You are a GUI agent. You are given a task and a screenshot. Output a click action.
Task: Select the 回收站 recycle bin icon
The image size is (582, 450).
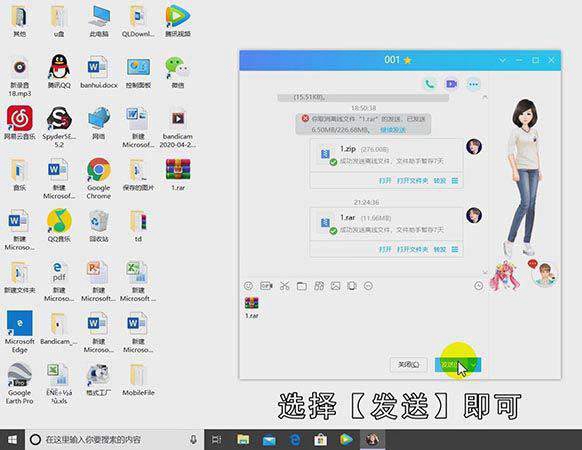pos(99,225)
